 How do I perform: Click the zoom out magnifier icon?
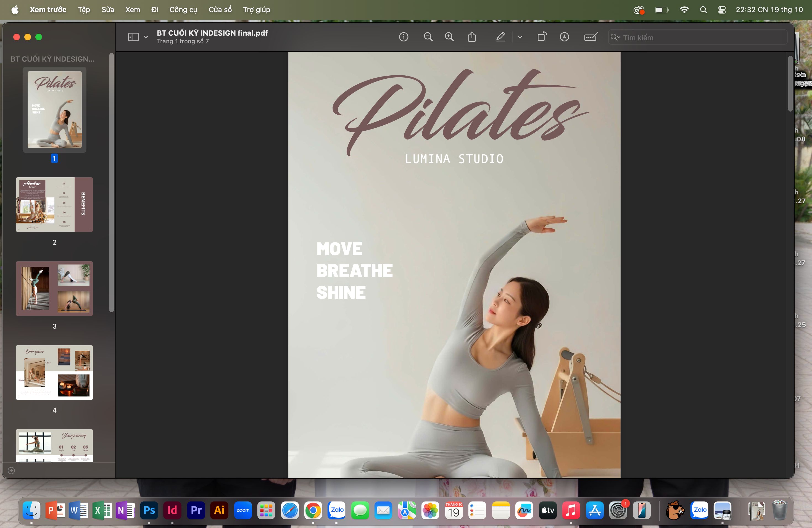428,37
